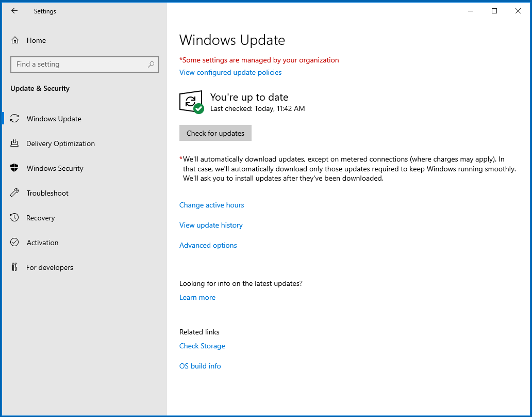This screenshot has width=532, height=417.
Task: Maximize the Settings window
Action: click(494, 11)
